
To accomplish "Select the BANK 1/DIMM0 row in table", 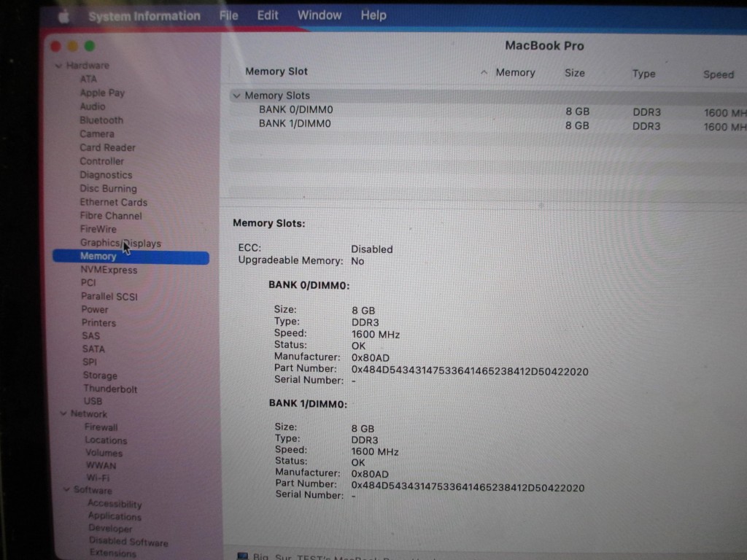I will [x=488, y=125].
